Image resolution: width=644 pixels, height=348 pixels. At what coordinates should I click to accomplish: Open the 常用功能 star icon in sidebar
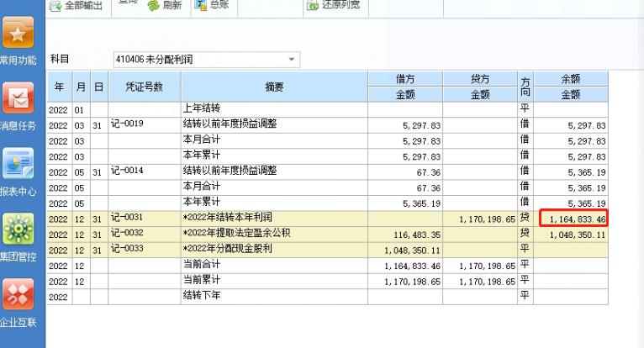pos(18,34)
